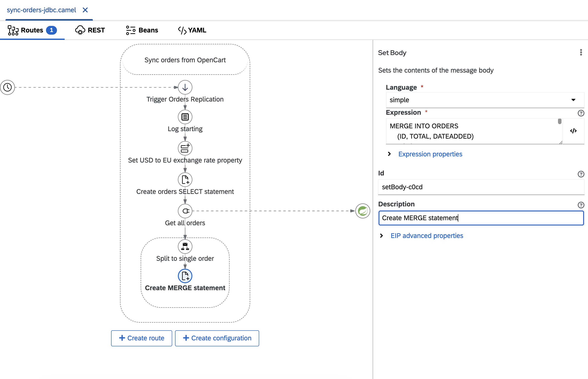588x379 pixels.
Task: Click the Create MERGE statement label
Action: pyautogui.click(x=185, y=288)
